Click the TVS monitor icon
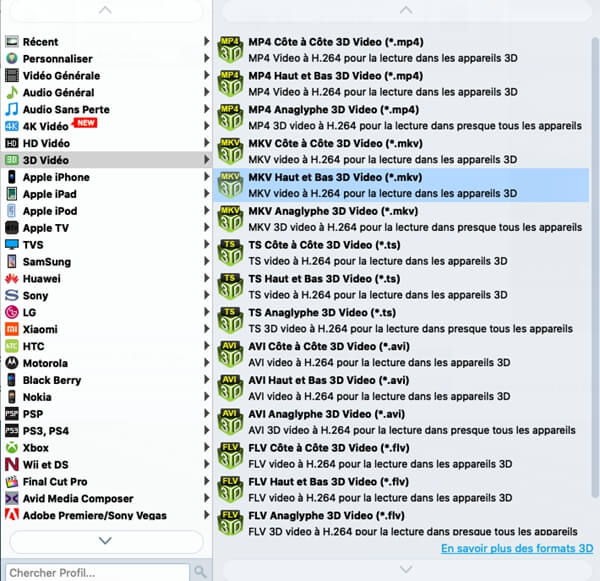The width and height of the screenshot is (600, 581). (11, 244)
